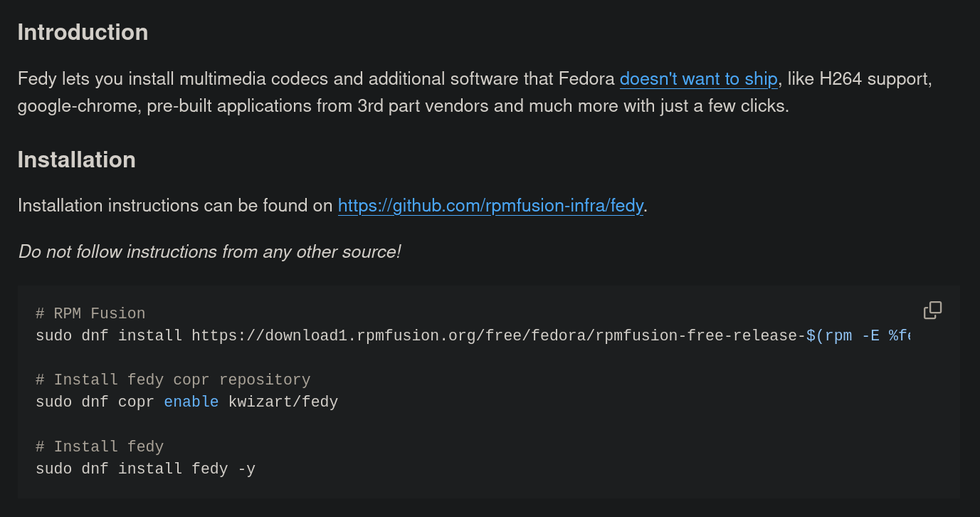Click the blue "enable" keyword in code

[x=191, y=402]
